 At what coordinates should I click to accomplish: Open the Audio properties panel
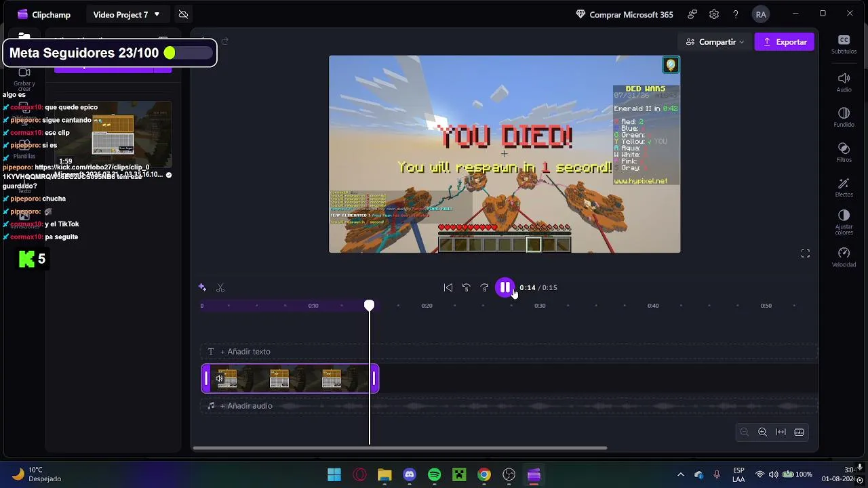844,83
